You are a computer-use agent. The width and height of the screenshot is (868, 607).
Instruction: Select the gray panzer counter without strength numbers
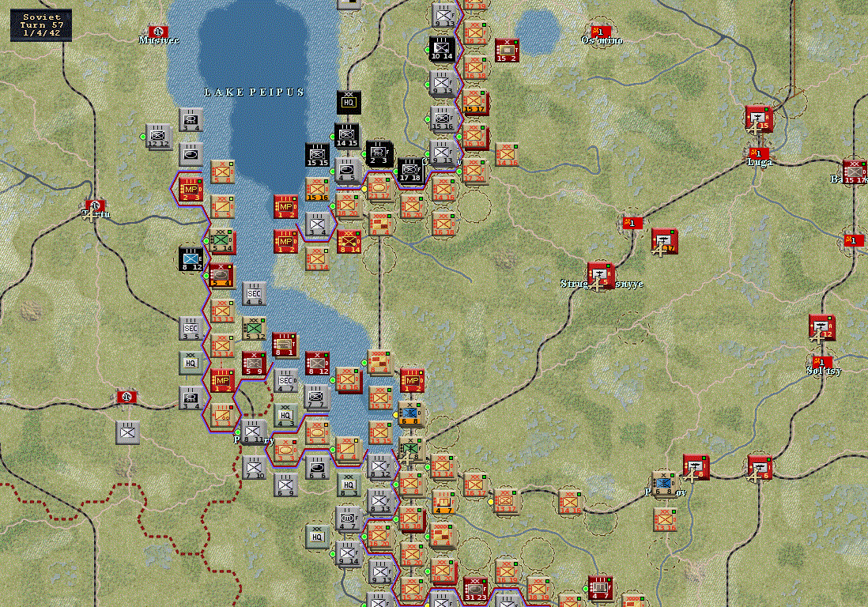(x=191, y=155)
